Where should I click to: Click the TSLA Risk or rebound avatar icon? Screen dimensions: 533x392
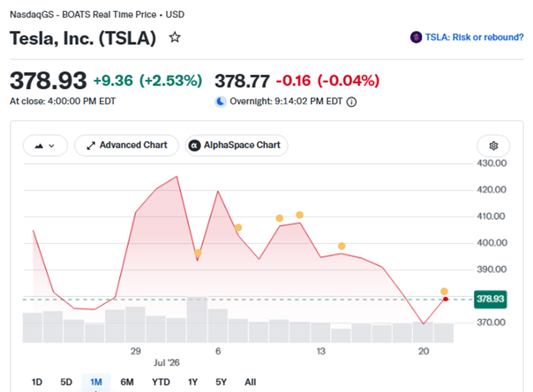(x=416, y=37)
